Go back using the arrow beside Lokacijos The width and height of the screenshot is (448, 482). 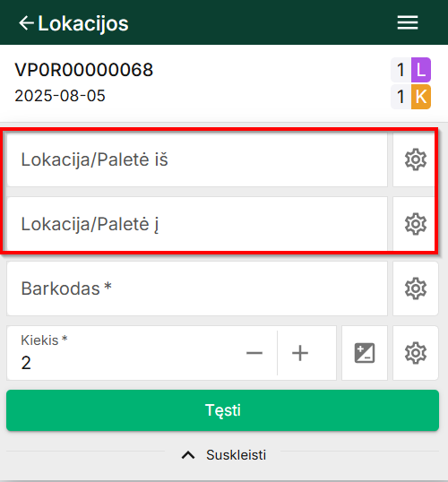tap(26, 23)
